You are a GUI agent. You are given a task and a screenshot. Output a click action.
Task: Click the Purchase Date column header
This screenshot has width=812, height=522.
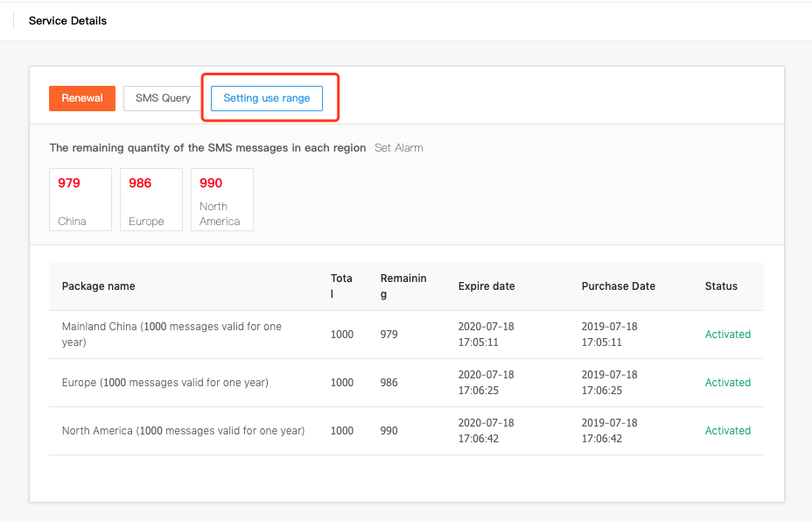point(619,286)
